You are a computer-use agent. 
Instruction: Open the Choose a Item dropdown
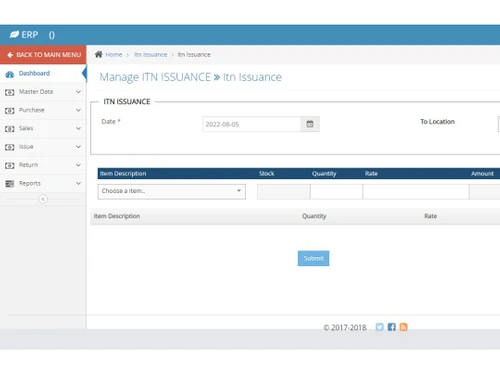[172, 191]
